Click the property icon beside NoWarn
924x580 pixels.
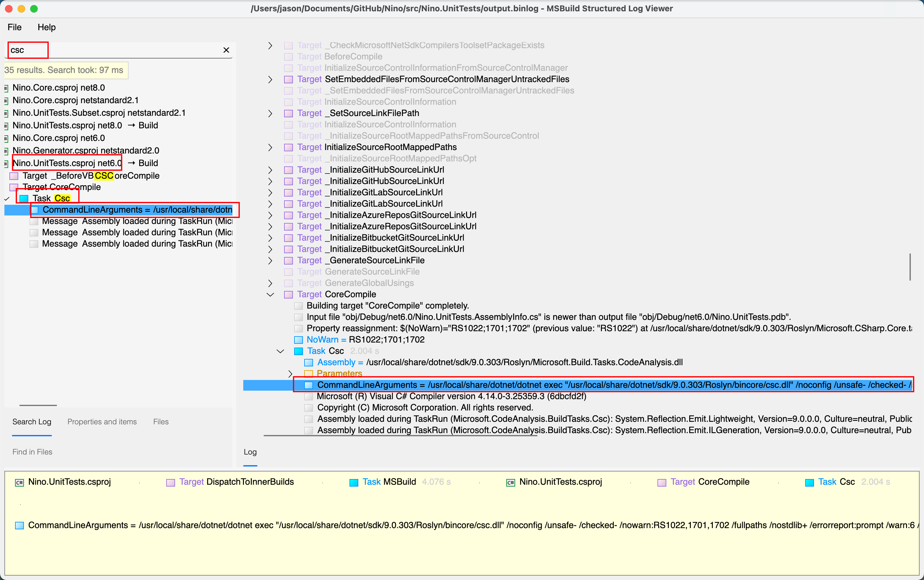coord(299,340)
